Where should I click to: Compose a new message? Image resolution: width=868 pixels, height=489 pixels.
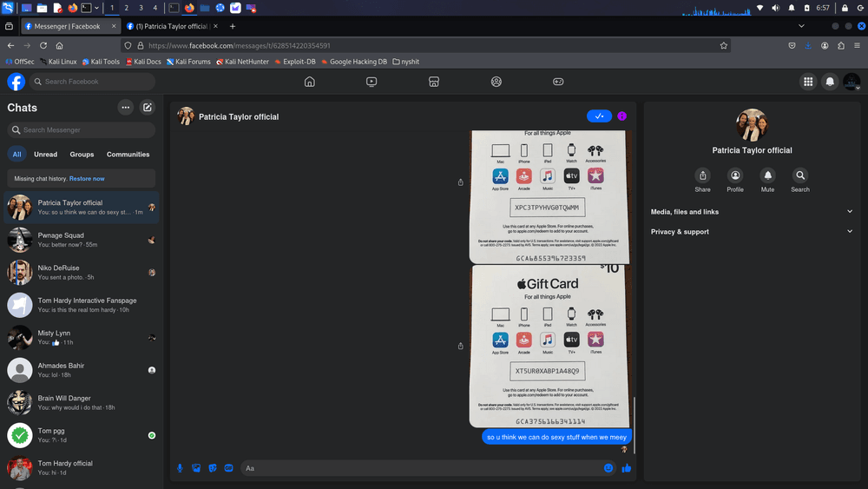point(148,108)
